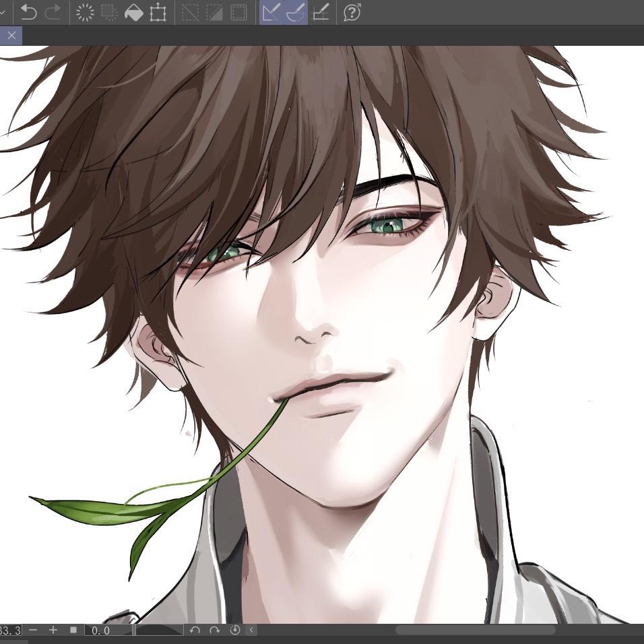
Task: Clear the layer contents
Action: (85, 12)
